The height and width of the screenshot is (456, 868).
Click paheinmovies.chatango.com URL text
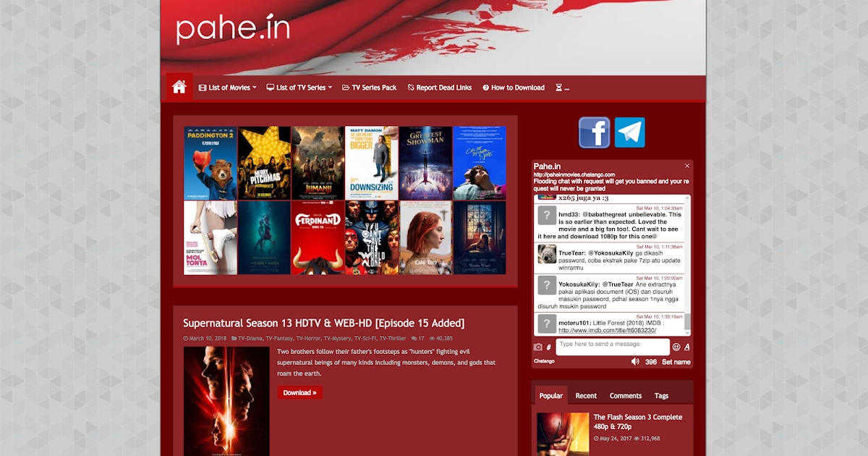(574, 174)
